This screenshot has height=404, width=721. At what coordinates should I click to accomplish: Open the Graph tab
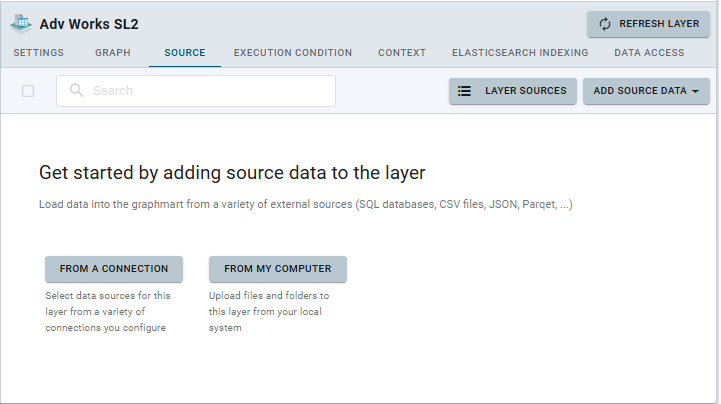point(112,53)
